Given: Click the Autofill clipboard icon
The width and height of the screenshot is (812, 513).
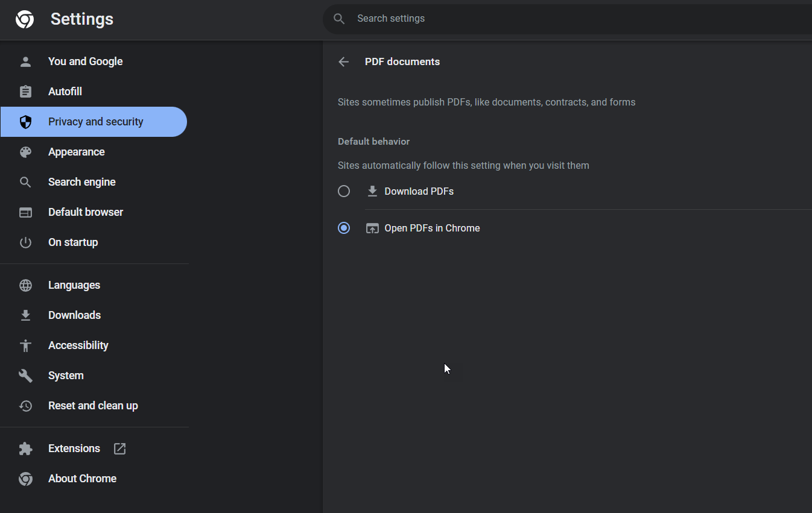Looking at the screenshot, I should 25,92.
